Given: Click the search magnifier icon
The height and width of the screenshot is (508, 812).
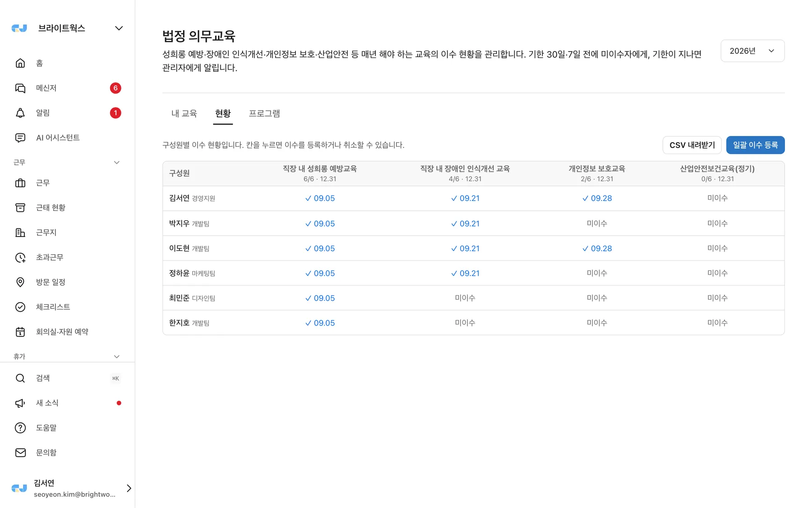Looking at the screenshot, I should click(20, 378).
